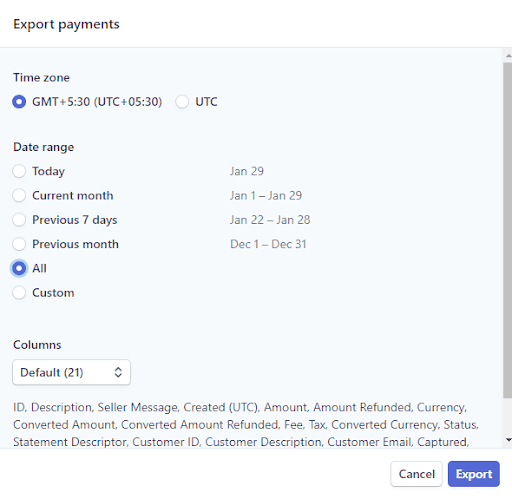Choose the Current month date range
512x499 pixels.
tap(19, 196)
